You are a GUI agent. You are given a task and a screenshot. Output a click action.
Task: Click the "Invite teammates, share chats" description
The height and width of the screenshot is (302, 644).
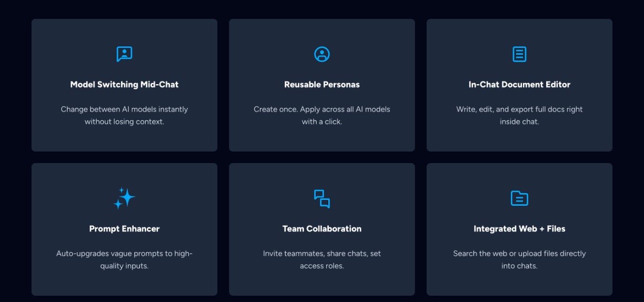coord(321,254)
